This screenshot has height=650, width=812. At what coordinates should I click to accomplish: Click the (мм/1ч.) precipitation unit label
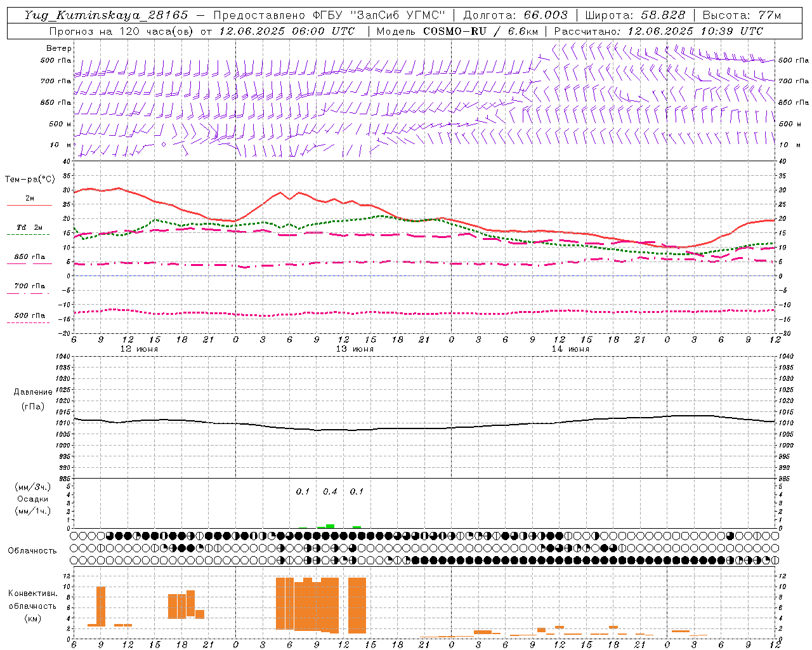coord(33,511)
